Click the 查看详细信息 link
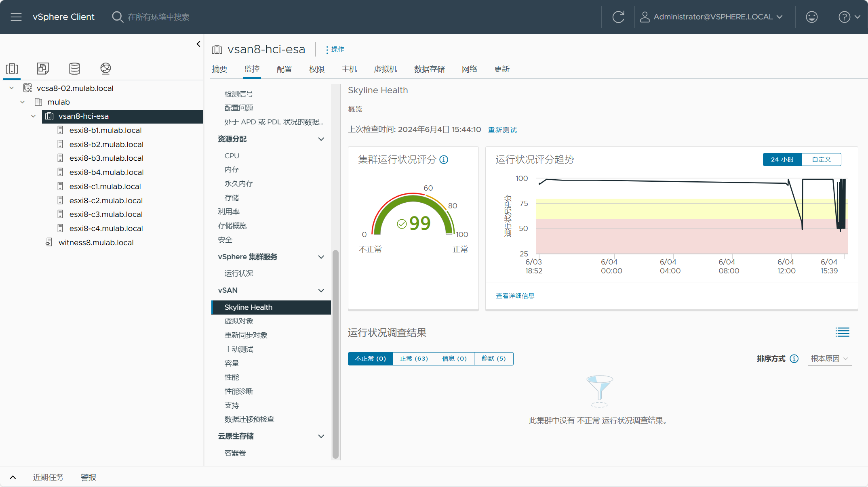This screenshot has height=487, width=868. pos(515,296)
